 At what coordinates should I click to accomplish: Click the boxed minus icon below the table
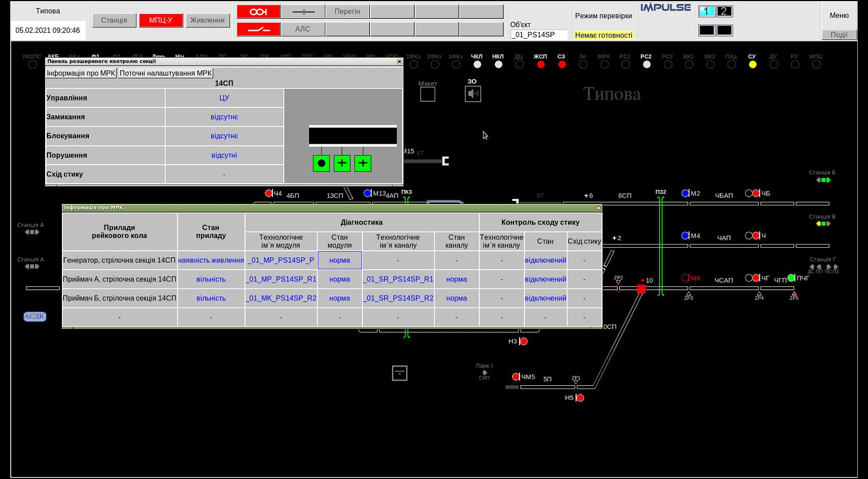[400, 373]
